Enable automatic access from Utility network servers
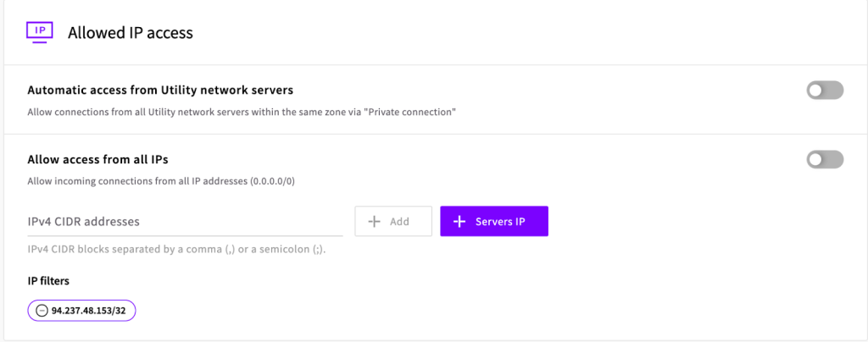Image resolution: width=868 pixels, height=342 pixels. tap(824, 90)
